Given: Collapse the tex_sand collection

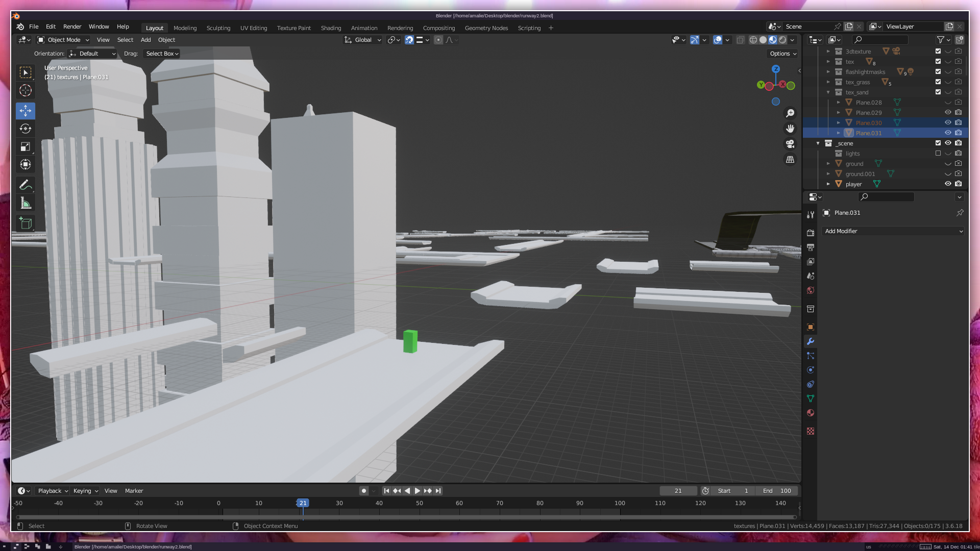Looking at the screenshot, I should pyautogui.click(x=828, y=92).
